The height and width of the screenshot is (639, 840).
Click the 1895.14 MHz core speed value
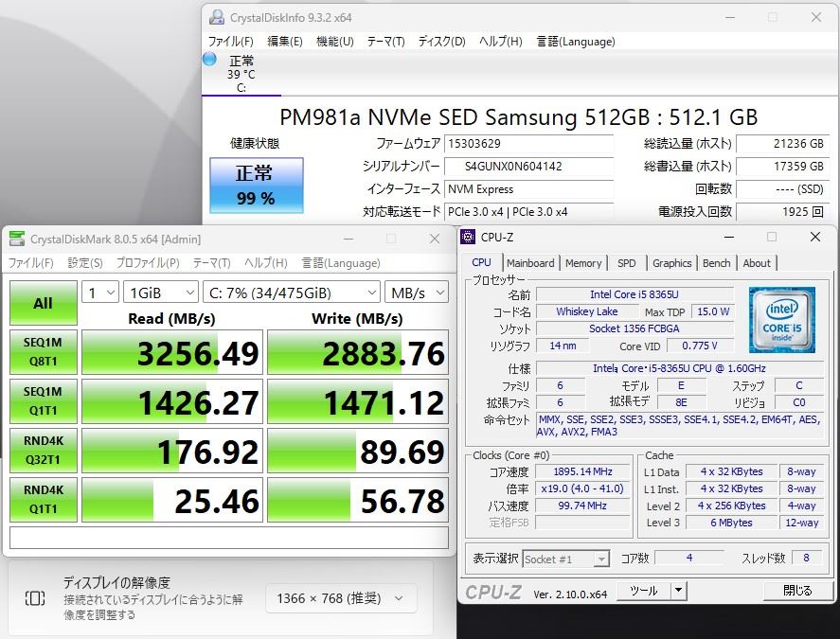tap(582, 471)
